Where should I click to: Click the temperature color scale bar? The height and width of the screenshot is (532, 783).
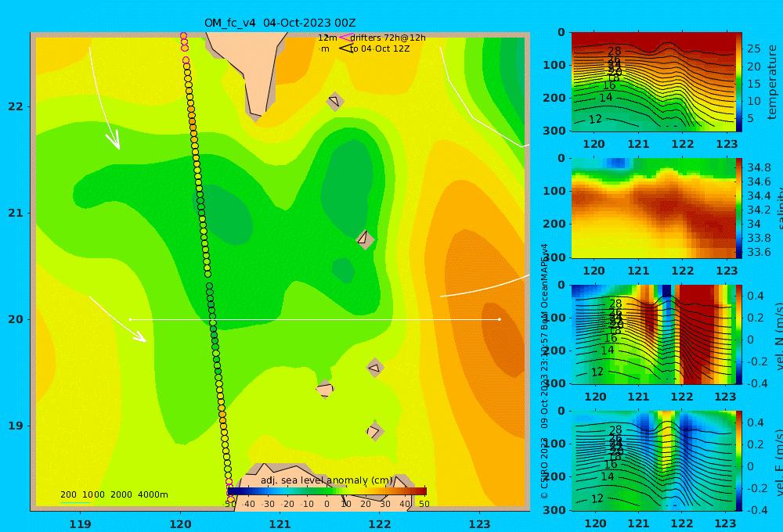point(739,82)
